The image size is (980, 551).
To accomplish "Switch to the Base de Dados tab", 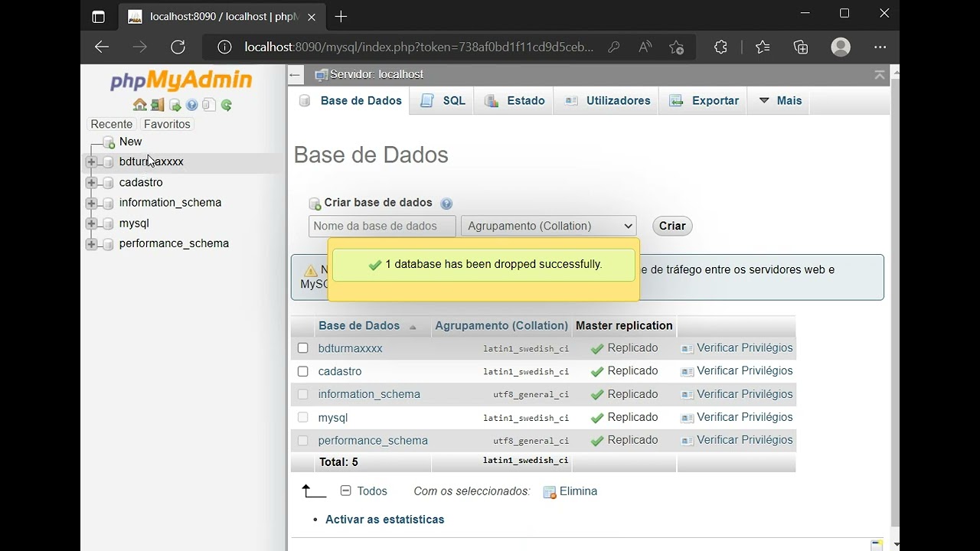I will click(351, 101).
